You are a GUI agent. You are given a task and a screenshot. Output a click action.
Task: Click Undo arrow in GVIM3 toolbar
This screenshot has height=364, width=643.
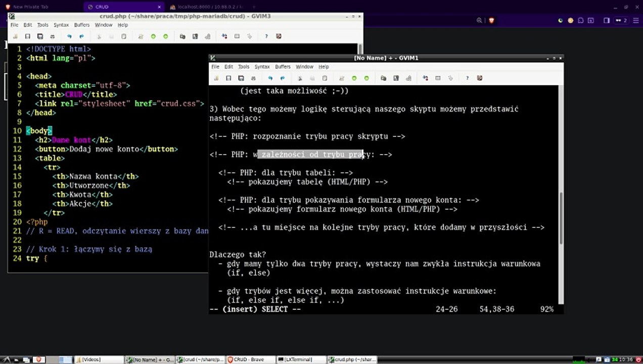click(69, 36)
